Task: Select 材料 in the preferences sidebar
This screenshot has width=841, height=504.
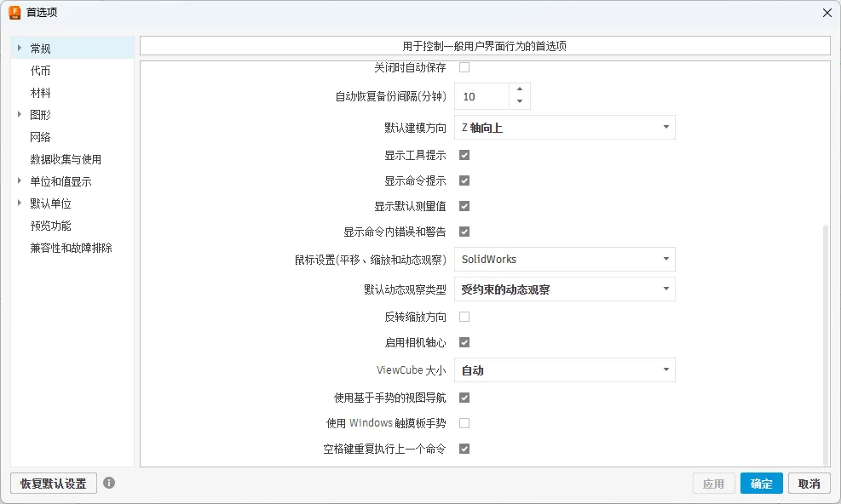Action: tap(40, 93)
